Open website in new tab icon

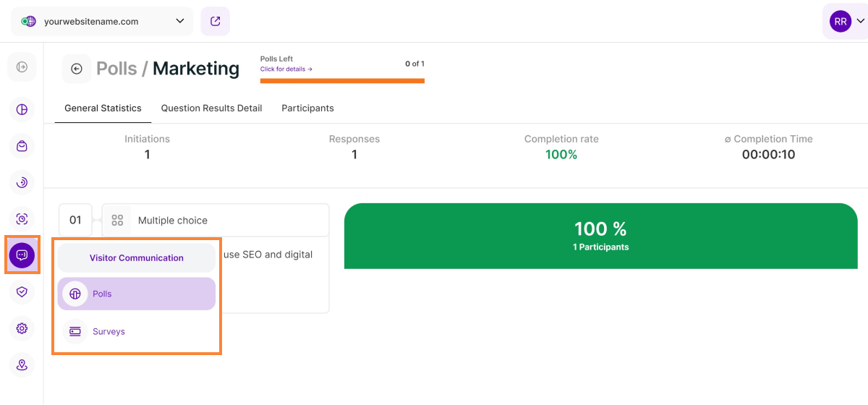(x=215, y=22)
